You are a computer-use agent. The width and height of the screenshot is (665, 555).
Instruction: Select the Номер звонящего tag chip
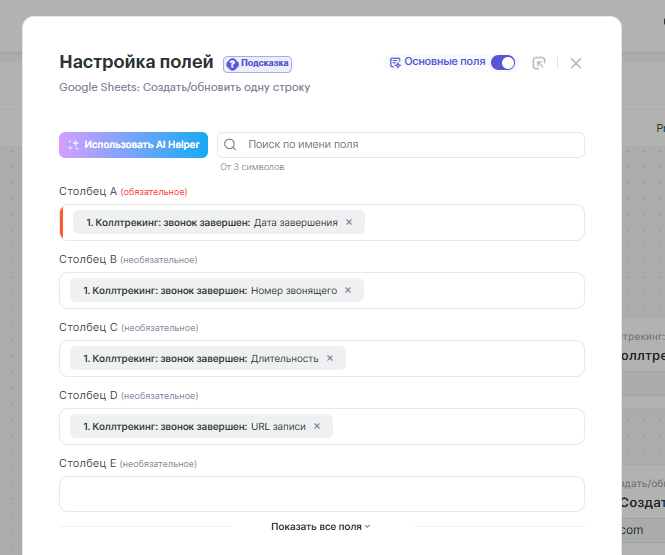pos(208,290)
